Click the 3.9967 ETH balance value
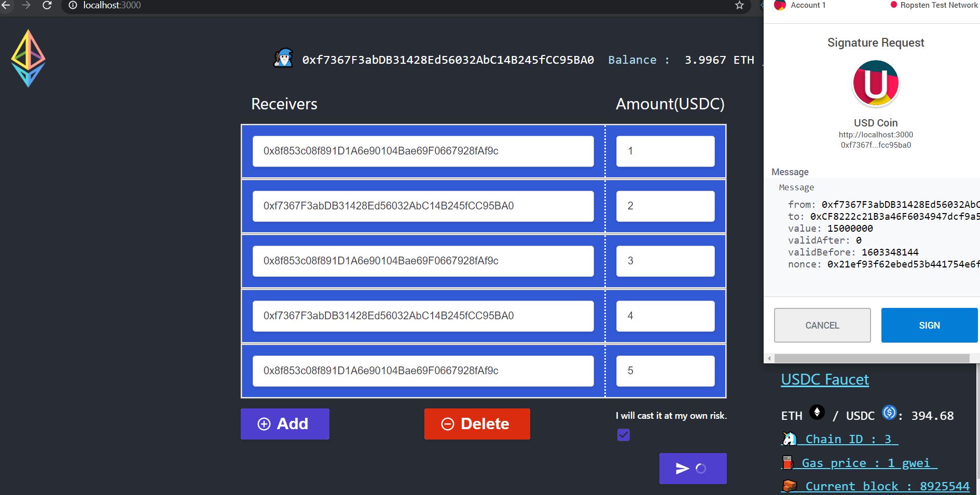Viewport: 980px width, 495px height. click(x=720, y=60)
